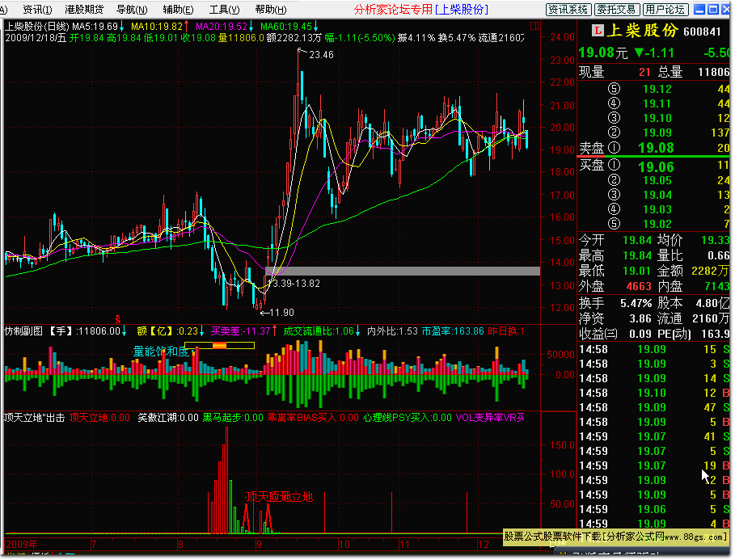
Task: Click the red $ marker below the candlestick chart
Action: pos(118,319)
